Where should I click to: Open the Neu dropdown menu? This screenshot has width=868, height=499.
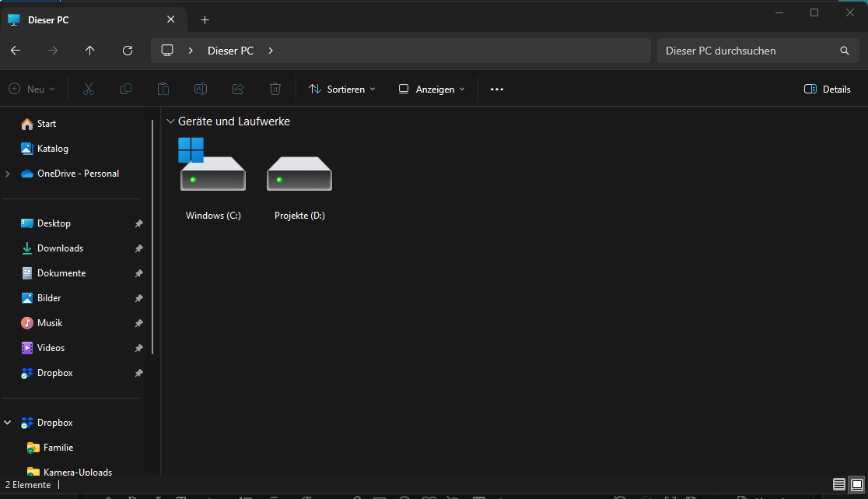pyautogui.click(x=32, y=90)
